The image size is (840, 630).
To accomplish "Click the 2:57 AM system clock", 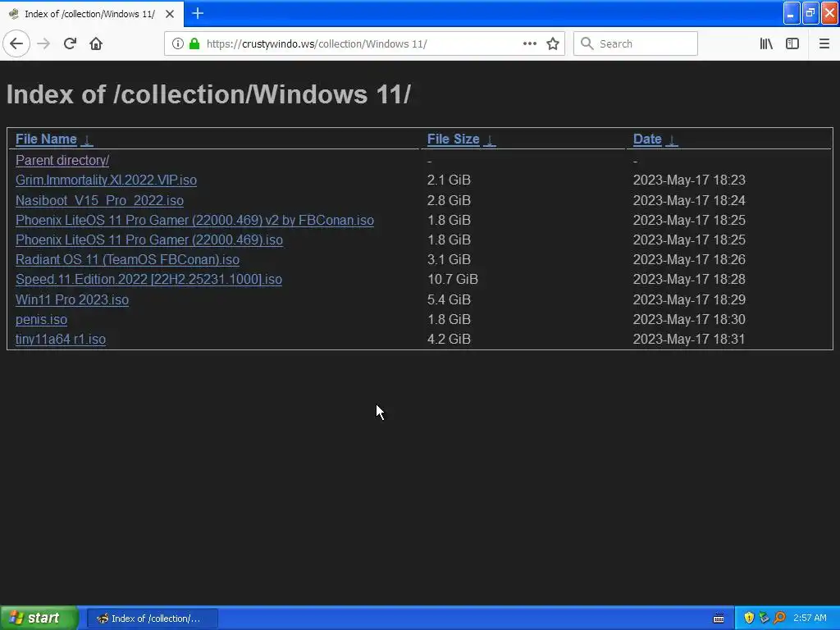I will tap(810, 619).
